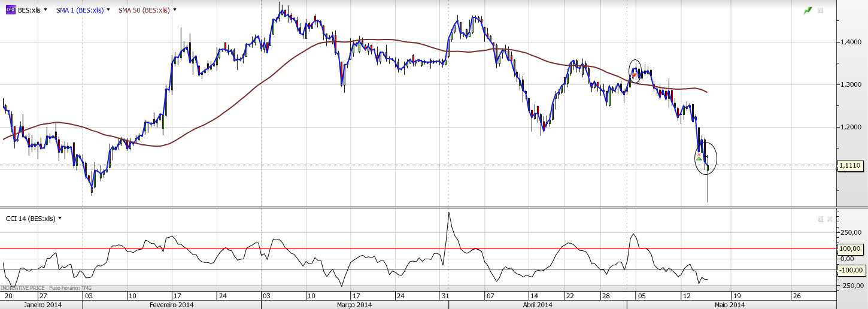Open the SMA 1 (BES:xlis) dropdown

point(108,10)
